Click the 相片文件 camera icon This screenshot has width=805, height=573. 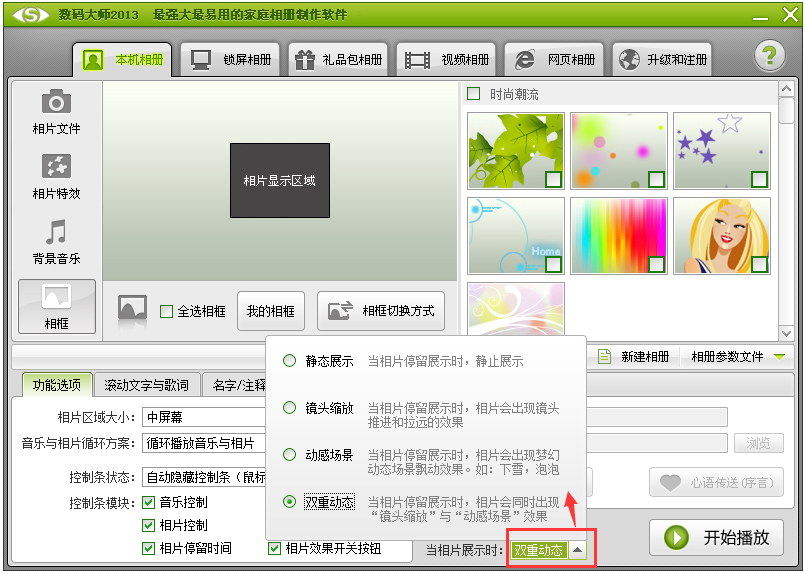56,102
